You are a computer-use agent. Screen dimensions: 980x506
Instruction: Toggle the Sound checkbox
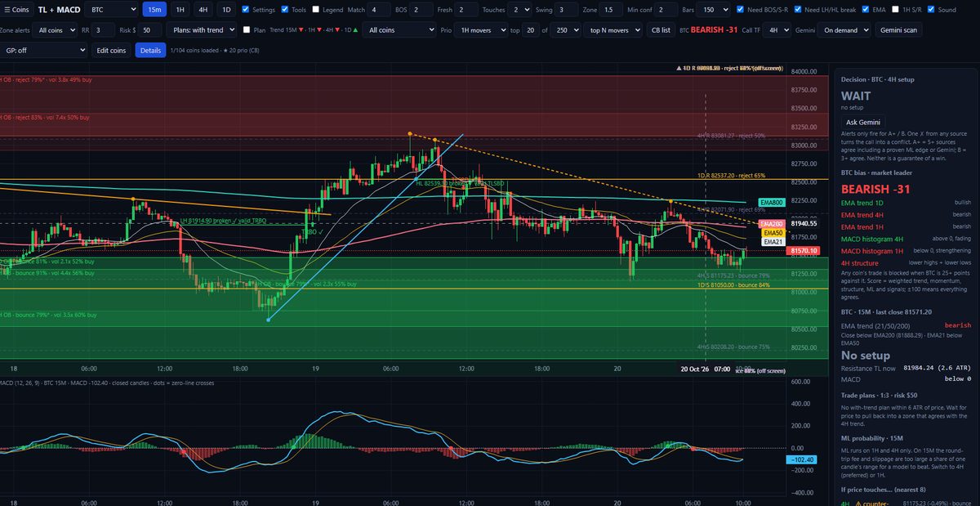[930, 10]
